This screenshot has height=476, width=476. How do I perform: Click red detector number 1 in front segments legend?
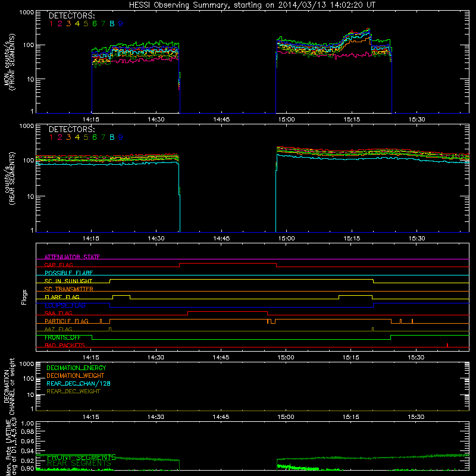pos(51,24)
